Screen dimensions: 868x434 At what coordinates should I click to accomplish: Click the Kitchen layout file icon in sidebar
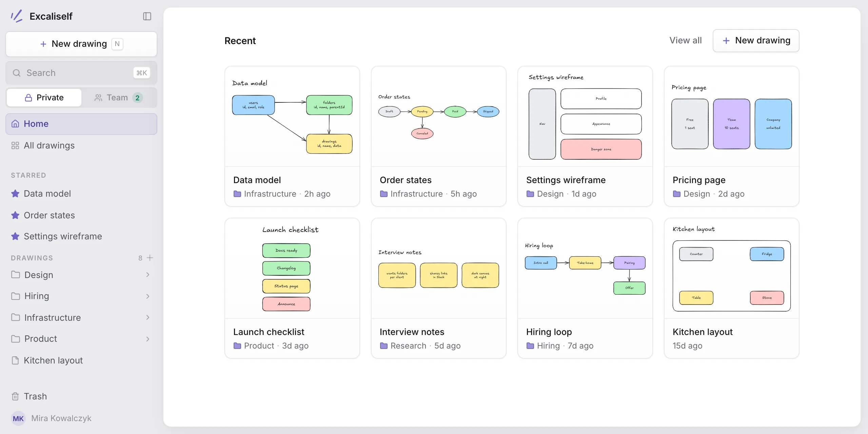(15, 360)
